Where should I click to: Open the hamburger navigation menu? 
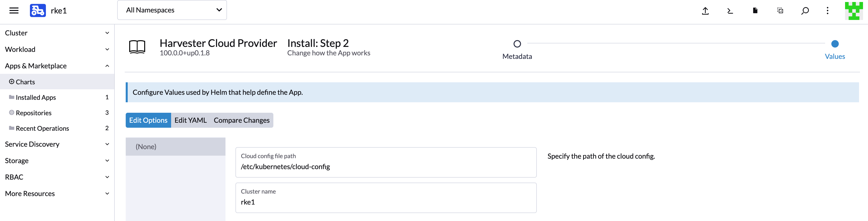(14, 10)
